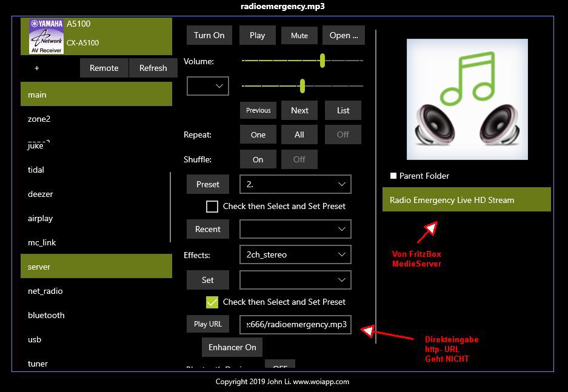Click the music note album artwork

tap(467, 99)
